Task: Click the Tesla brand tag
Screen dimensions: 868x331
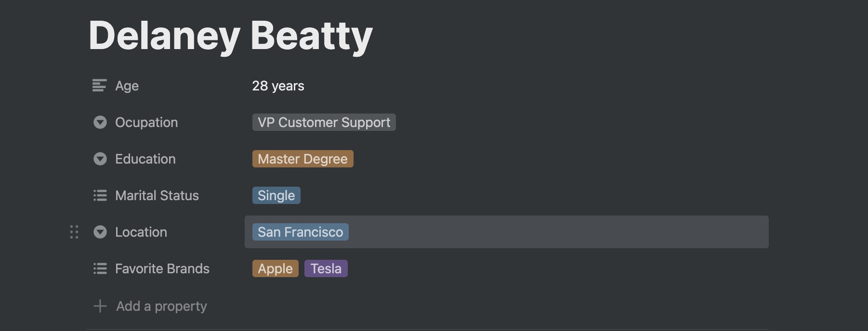Action: (x=326, y=268)
